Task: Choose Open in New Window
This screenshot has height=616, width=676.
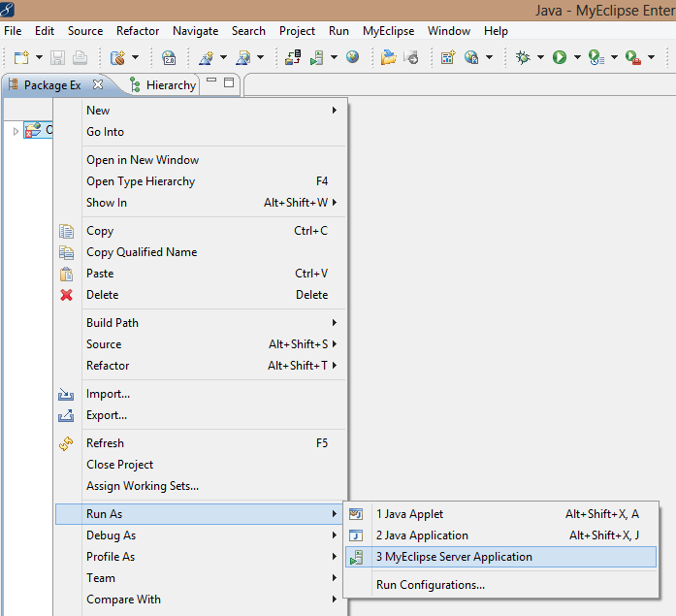Action: coord(201,160)
